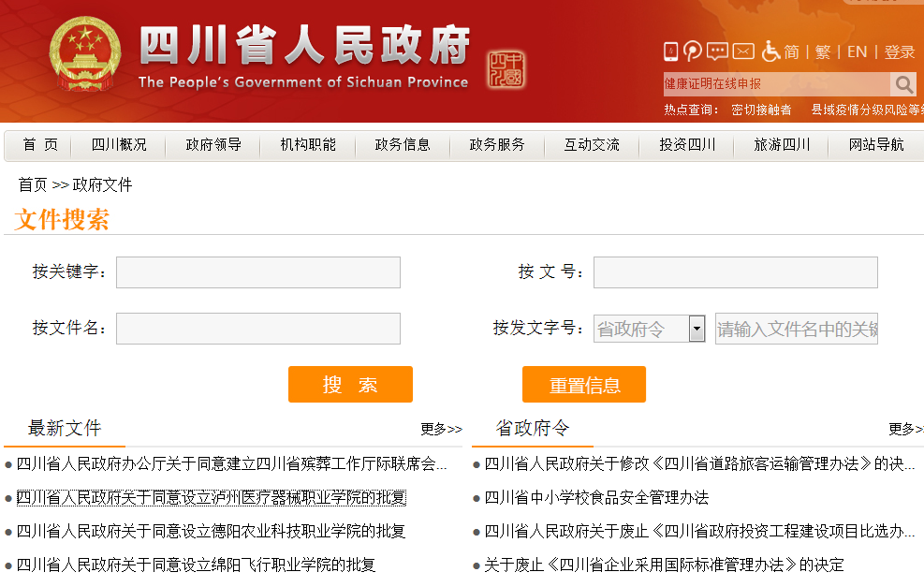Click 更多>> beside 最新文件

tap(441, 429)
